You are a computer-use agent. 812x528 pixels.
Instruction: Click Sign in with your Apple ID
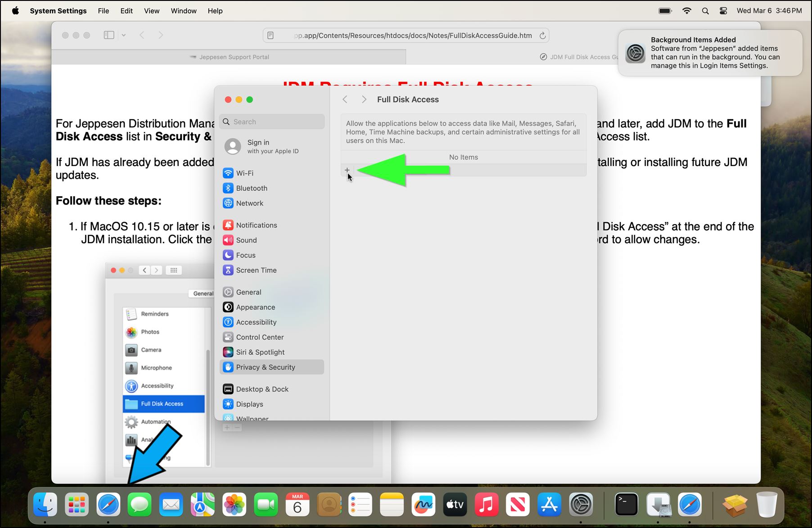pos(272,146)
